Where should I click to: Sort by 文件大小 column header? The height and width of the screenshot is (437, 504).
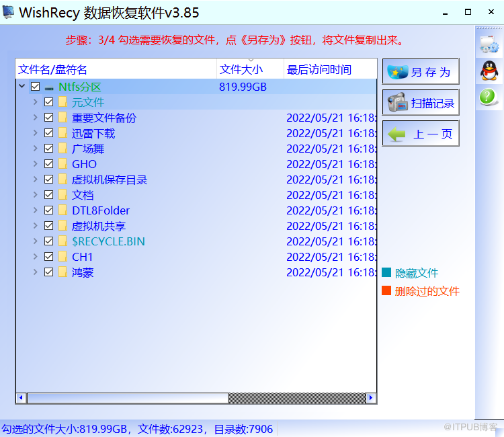coord(251,69)
